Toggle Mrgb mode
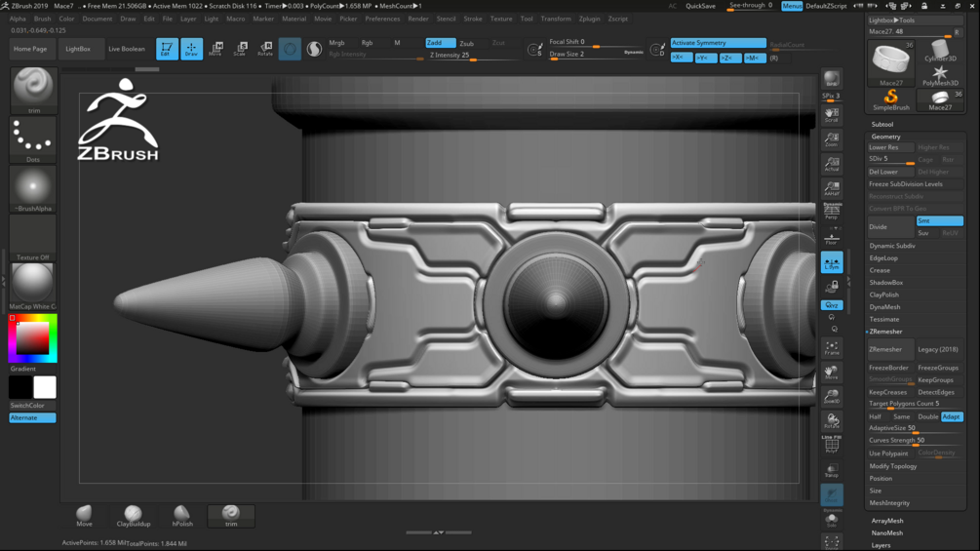 (x=336, y=43)
